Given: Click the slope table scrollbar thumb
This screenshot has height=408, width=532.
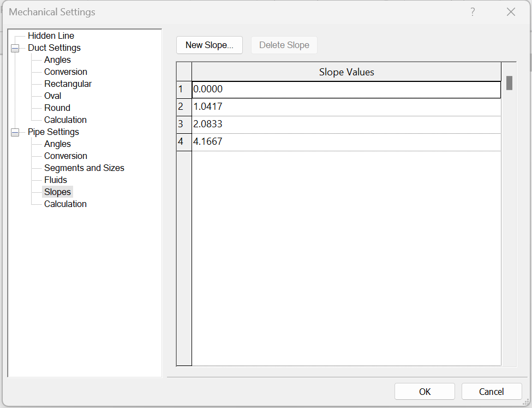Looking at the screenshot, I should coord(509,83).
